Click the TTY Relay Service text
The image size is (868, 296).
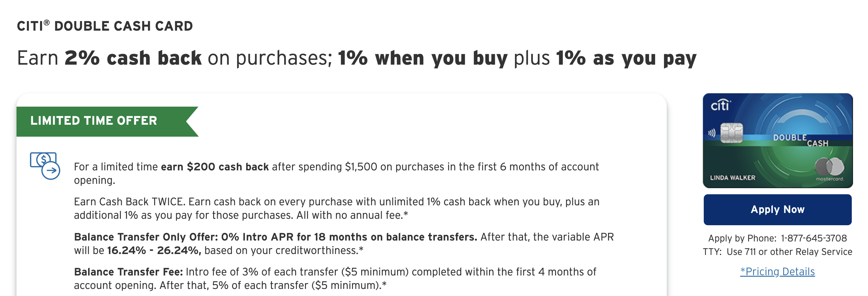(x=777, y=252)
